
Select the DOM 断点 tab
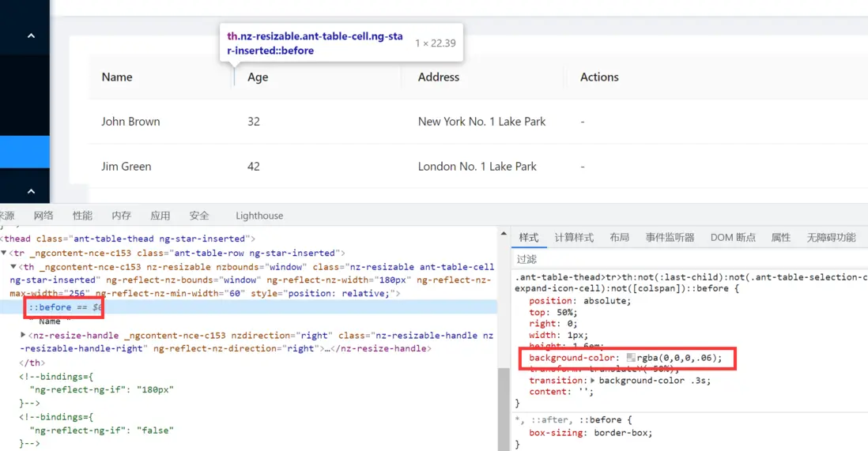[733, 238]
